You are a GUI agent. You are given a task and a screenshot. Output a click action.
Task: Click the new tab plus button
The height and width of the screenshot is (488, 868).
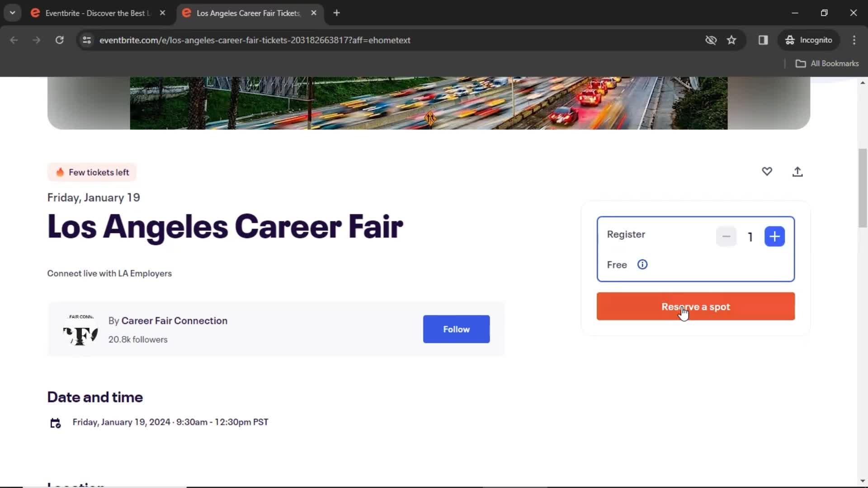(337, 13)
